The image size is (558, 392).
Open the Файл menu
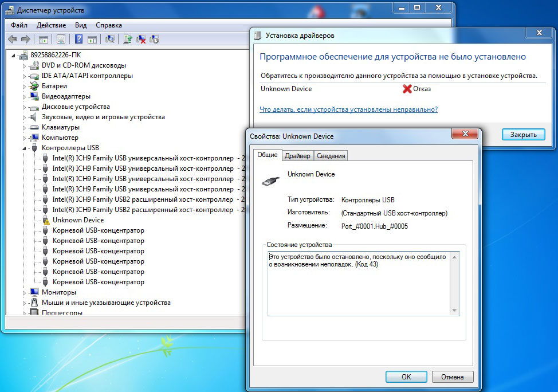click(x=19, y=25)
